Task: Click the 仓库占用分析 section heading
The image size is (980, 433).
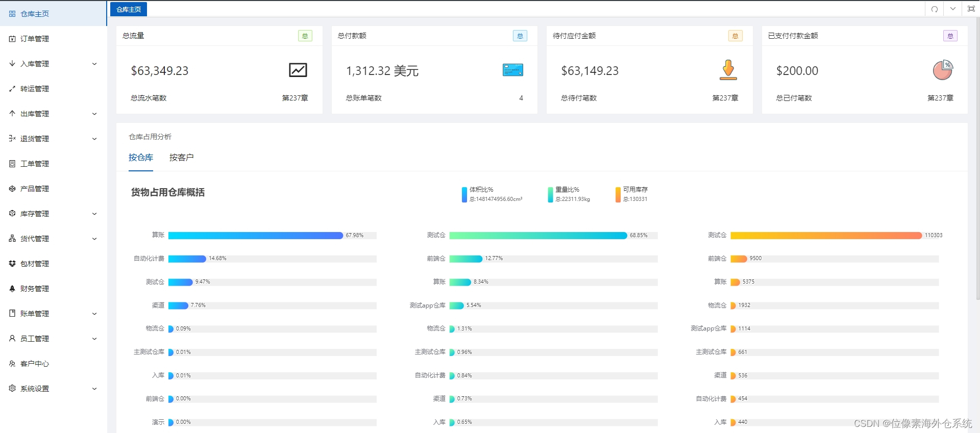Action: pos(150,137)
